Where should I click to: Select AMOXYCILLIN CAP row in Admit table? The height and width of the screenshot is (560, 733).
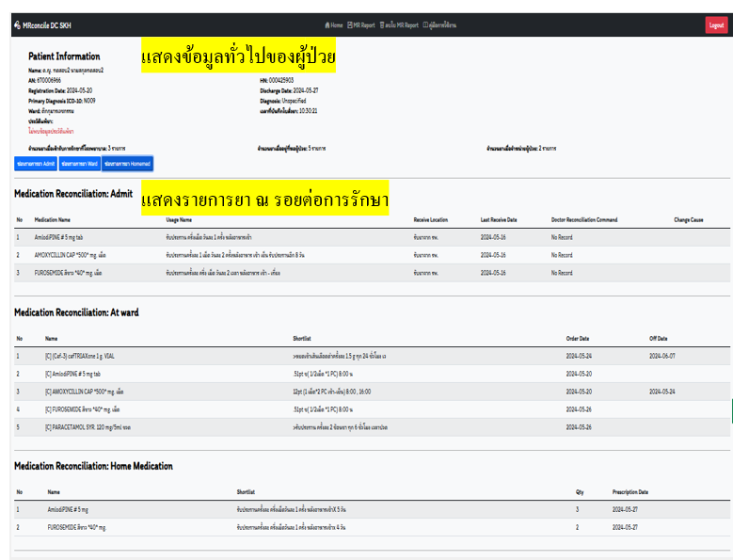pyautogui.click(x=68, y=255)
